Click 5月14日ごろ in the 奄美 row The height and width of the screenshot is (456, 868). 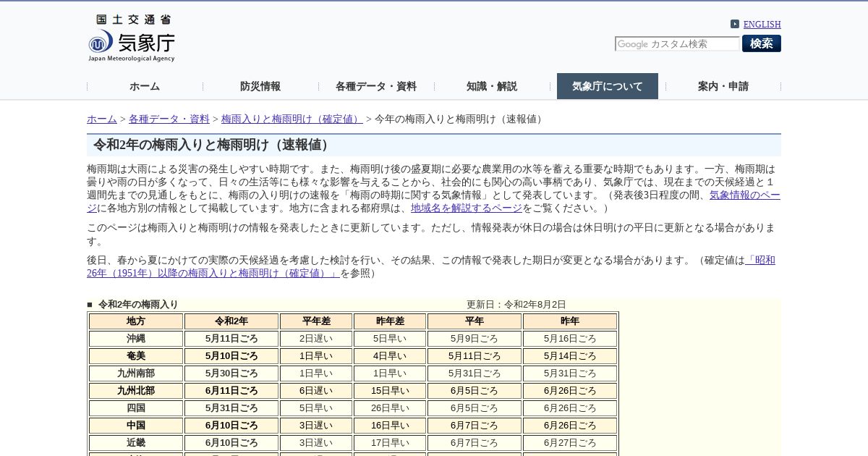570,356
